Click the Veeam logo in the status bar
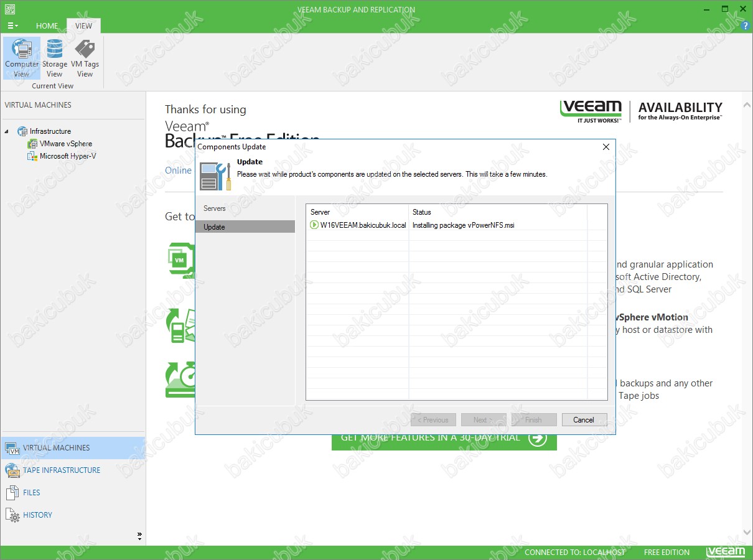 coord(726,552)
